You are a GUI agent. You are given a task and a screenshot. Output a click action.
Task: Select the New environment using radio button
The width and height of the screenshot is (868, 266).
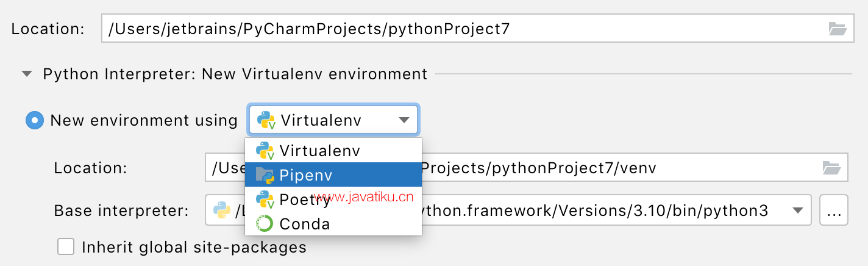point(34,120)
